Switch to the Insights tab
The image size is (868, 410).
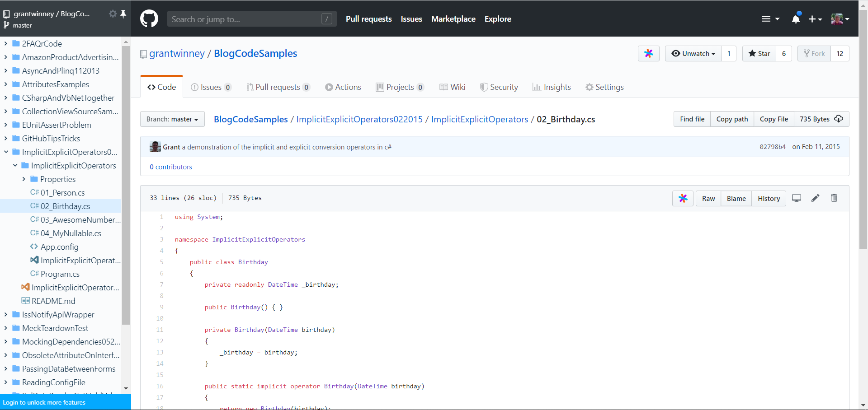point(552,87)
